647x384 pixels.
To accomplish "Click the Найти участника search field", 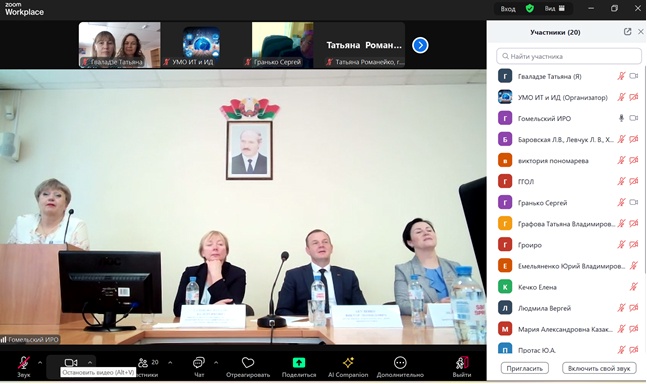I will [569, 56].
